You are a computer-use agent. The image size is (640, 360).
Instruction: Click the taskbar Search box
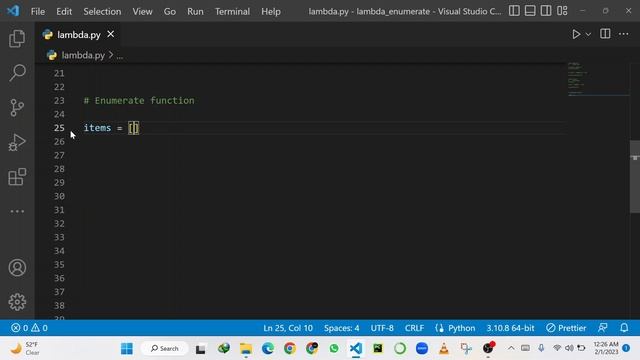pos(164,349)
